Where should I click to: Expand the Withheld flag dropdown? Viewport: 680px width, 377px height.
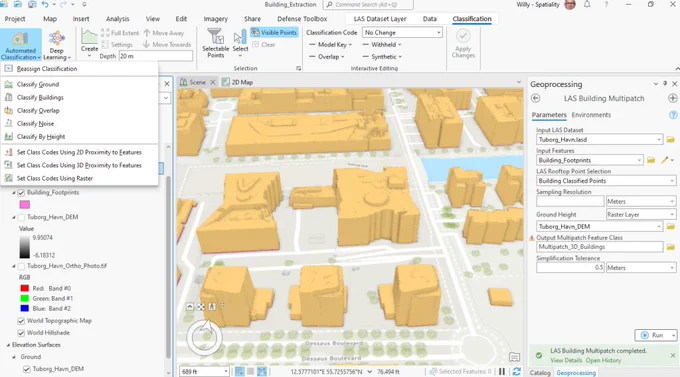click(382, 45)
